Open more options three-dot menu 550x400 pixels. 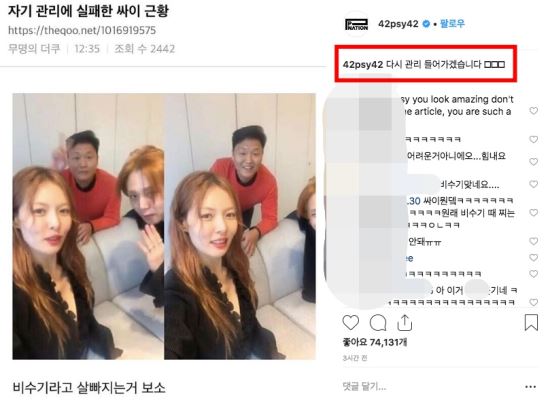[x=530, y=387]
